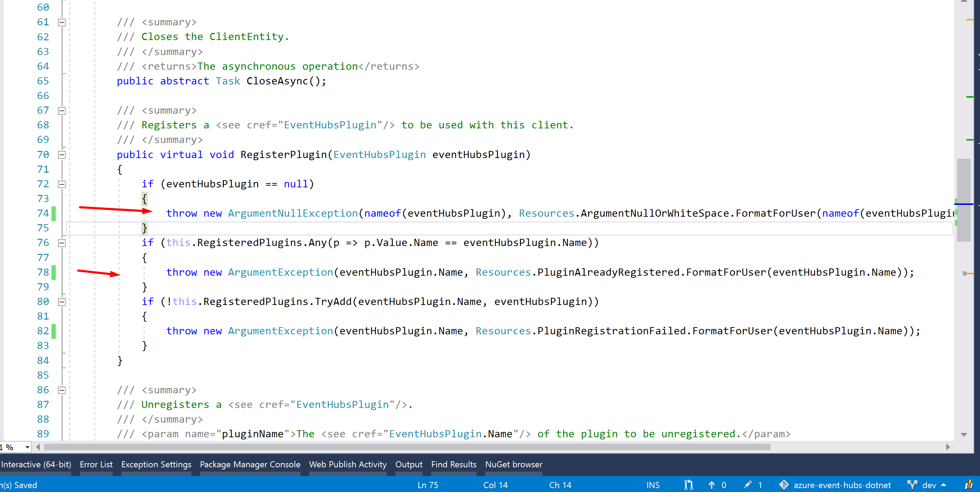This screenshot has height=492, width=980.
Task: Collapse the summary comment at line 67
Action: pos(62,110)
